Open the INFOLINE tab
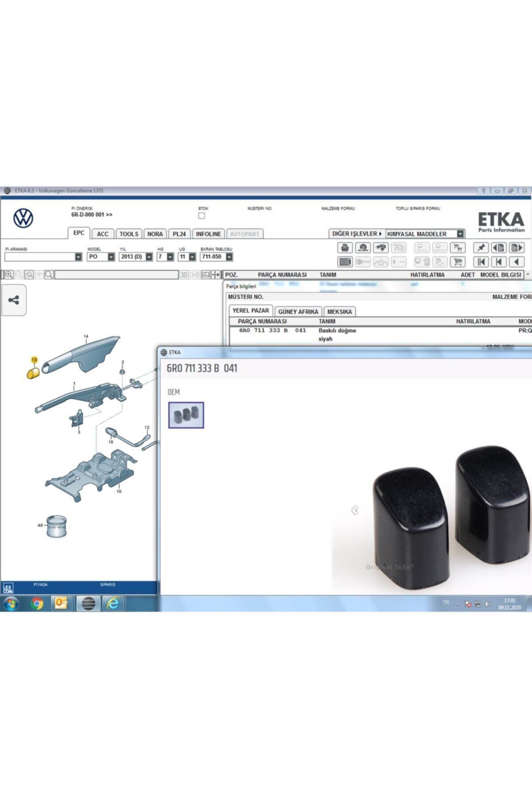 208,234
